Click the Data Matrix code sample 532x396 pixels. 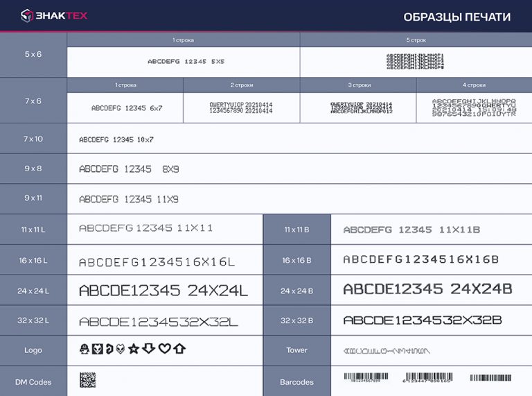point(88,379)
